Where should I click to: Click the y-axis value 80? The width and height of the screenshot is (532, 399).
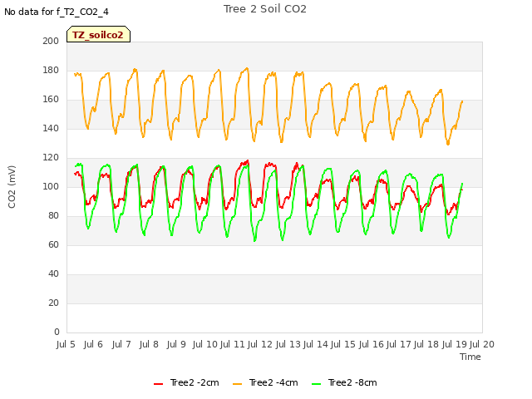(53, 216)
